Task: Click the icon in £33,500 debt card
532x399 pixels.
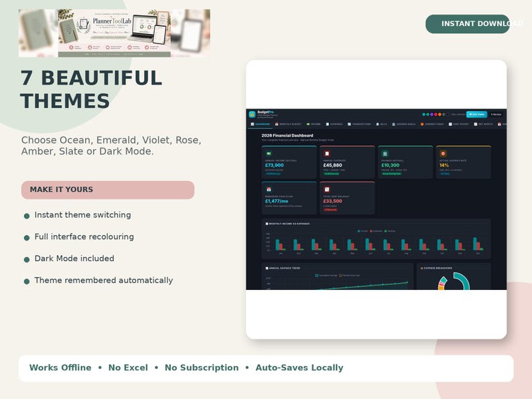Action: coord(327,189)
